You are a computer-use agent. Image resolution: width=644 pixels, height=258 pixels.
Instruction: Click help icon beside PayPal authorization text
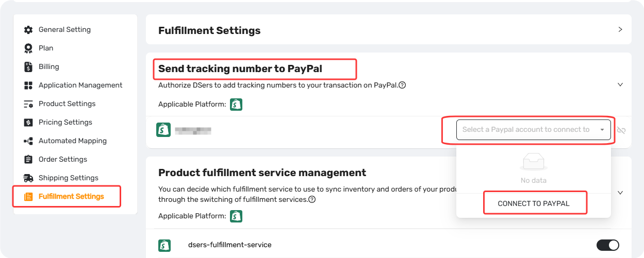coord(402,85)
